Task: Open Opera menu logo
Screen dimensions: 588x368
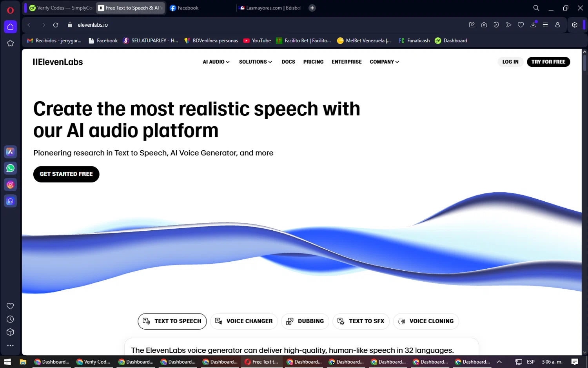Action: click(x=11, y=10)
